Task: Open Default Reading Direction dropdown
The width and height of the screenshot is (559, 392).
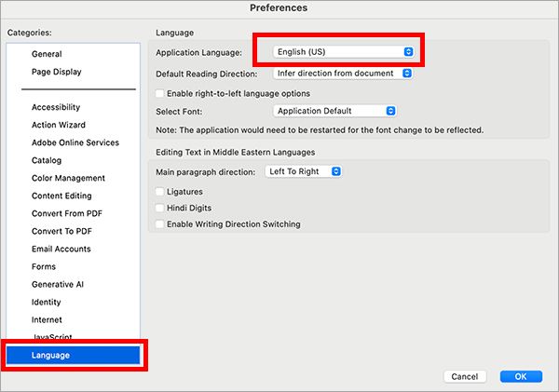Action: (345, 73)
